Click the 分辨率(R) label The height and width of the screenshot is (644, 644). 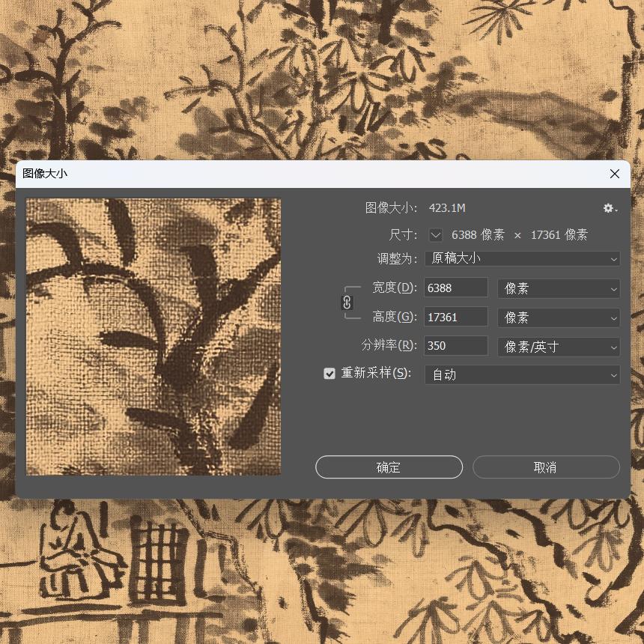tap(389, 345)
